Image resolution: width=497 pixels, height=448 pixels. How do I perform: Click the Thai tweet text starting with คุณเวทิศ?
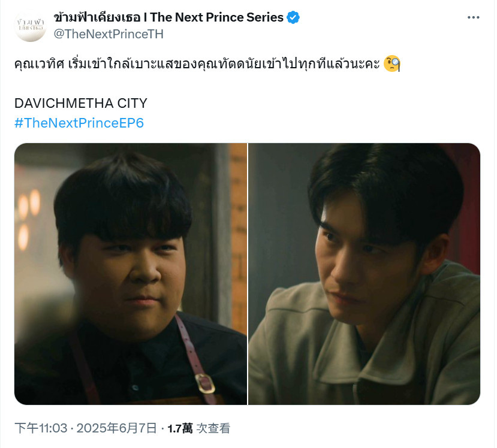(x=197, y=64)
